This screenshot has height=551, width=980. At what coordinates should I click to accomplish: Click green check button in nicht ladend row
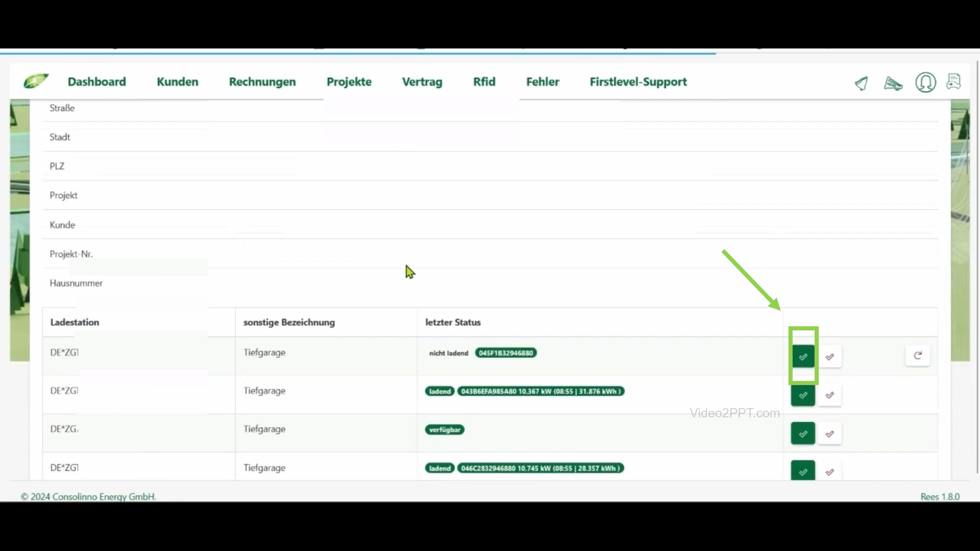click(803, 356)
